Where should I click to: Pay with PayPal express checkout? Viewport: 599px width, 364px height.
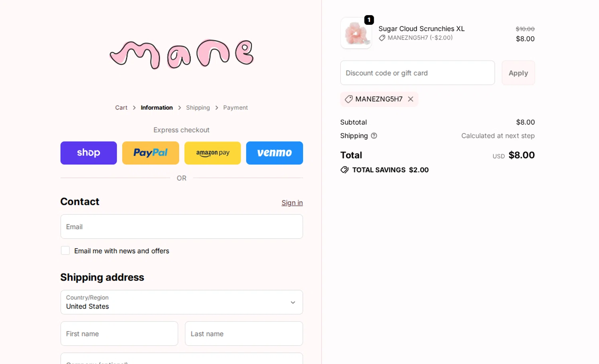coord(151,153)
